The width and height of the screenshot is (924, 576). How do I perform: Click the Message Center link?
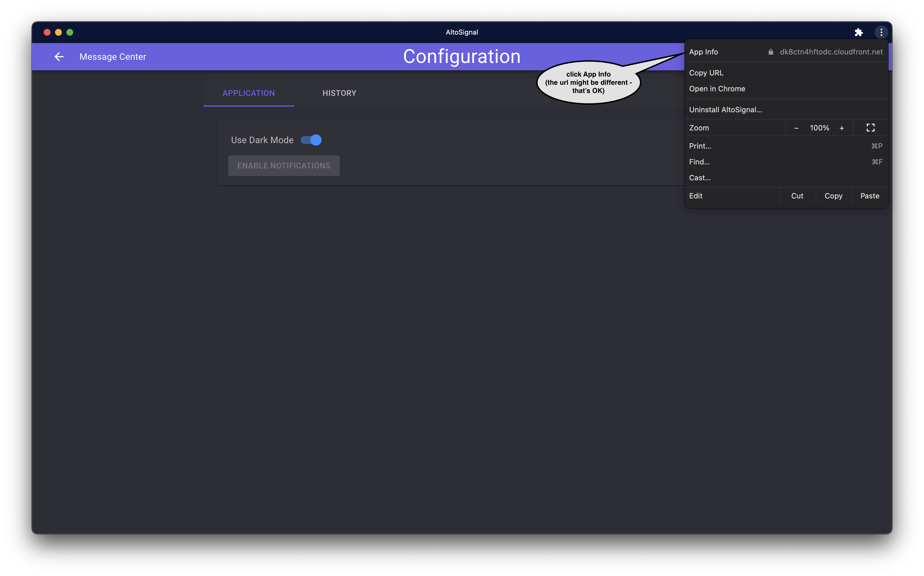pyautogui.click(x=113, y=57)
